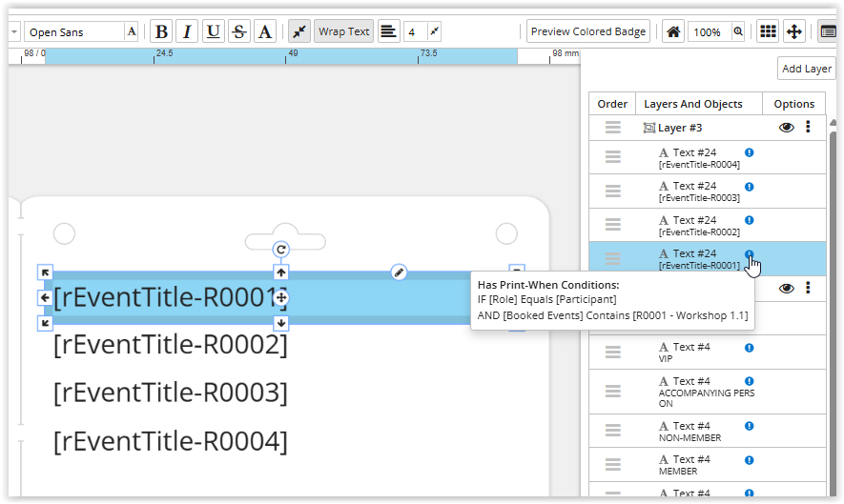
Task: Open text alignment dropdown
Action: [x=388, y=31]
